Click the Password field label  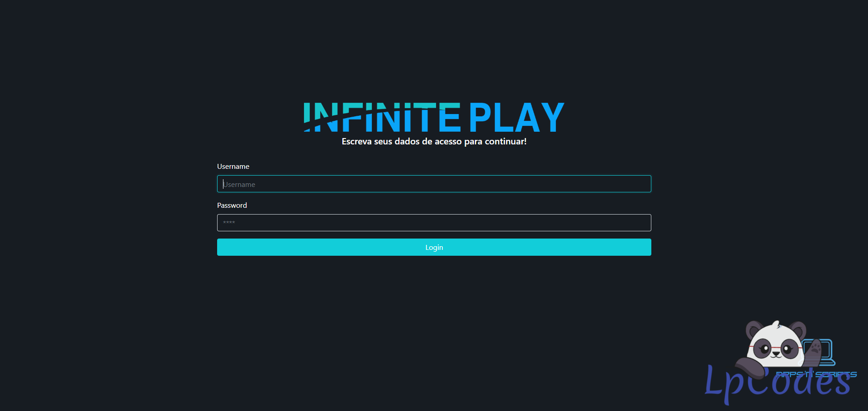click(x=232, y=205)
